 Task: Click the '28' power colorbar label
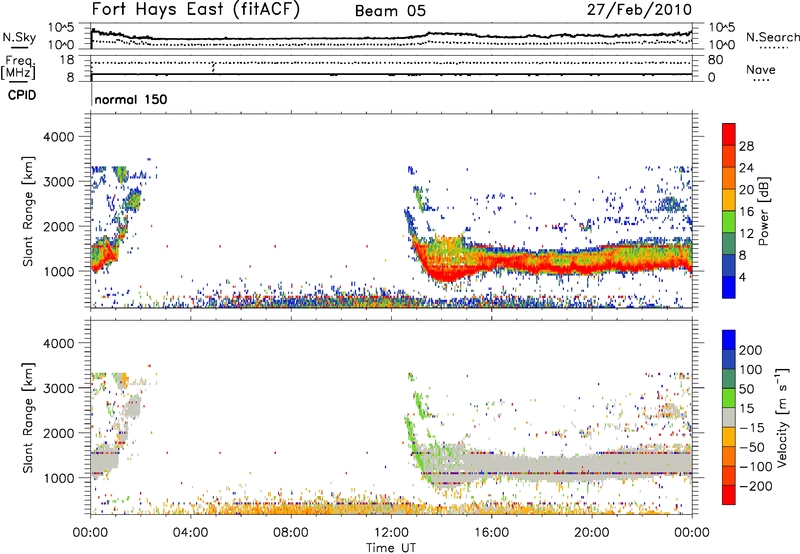tap(746, 147)
